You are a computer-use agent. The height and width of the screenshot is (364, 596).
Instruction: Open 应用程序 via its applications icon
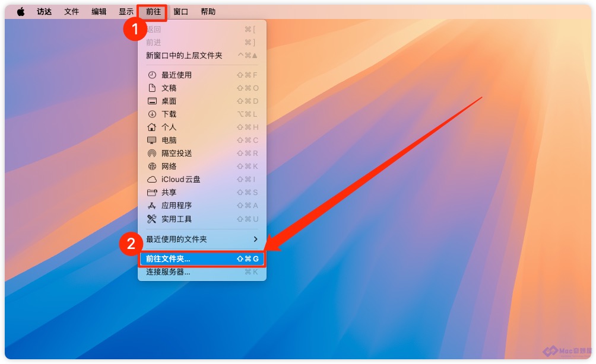(x=151, y=205)
